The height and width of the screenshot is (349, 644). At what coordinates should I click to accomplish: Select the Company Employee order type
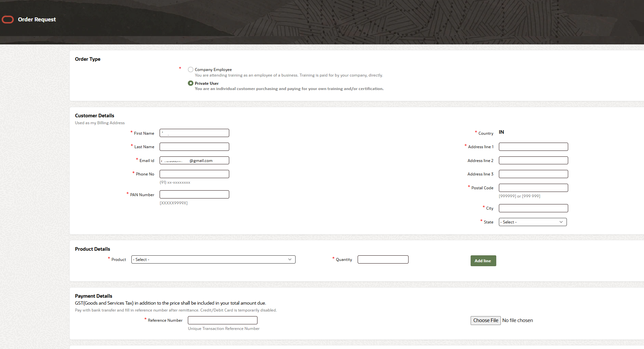[x=191, y=69]
